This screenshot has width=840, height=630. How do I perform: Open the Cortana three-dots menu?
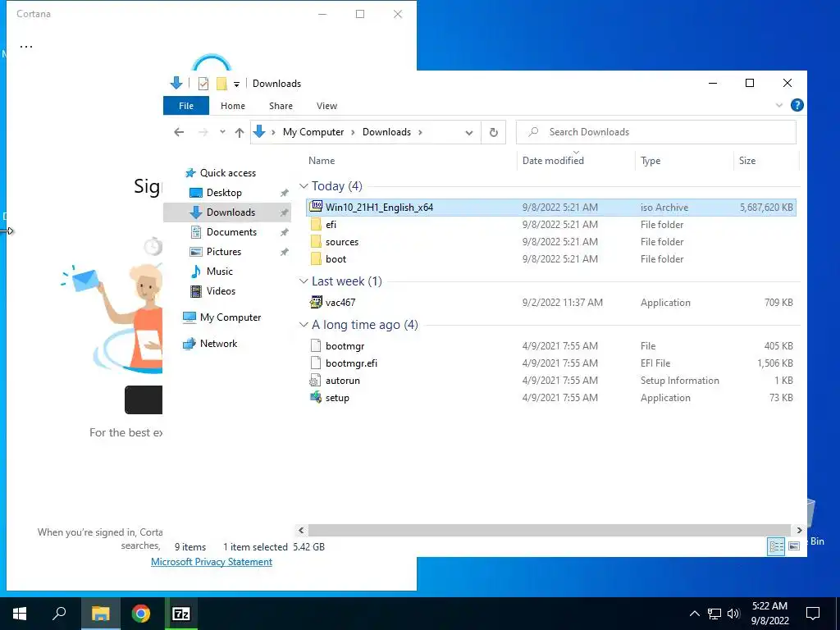[25, 47]
